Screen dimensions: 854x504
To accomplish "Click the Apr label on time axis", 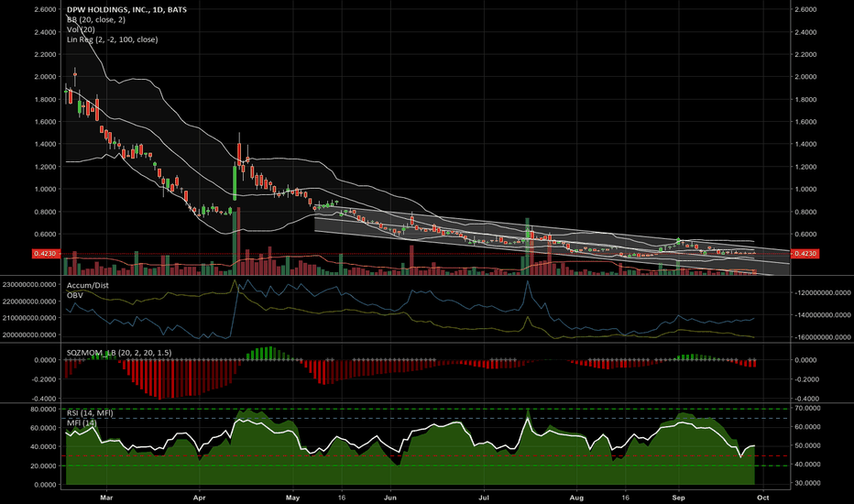I will pos(200,498).
